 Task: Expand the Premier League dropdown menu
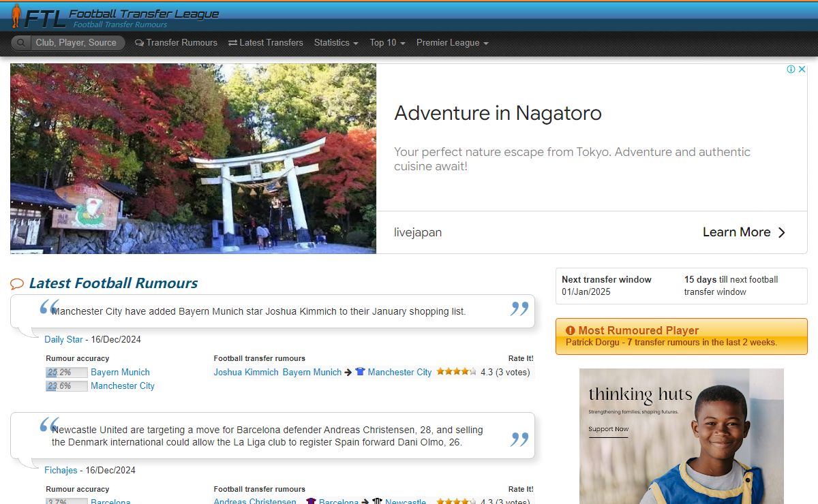tap(452, 42)
